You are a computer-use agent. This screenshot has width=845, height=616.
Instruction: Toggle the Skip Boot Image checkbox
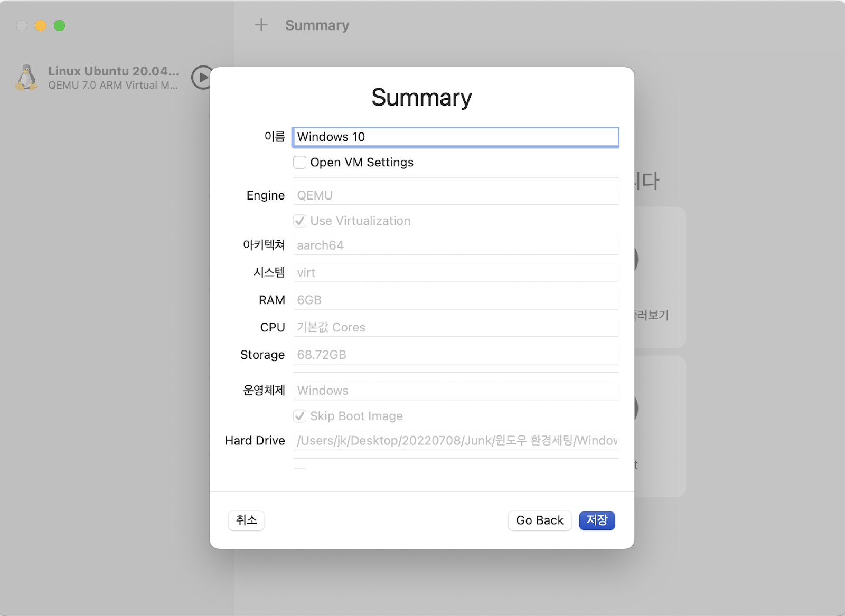point(299,416)
